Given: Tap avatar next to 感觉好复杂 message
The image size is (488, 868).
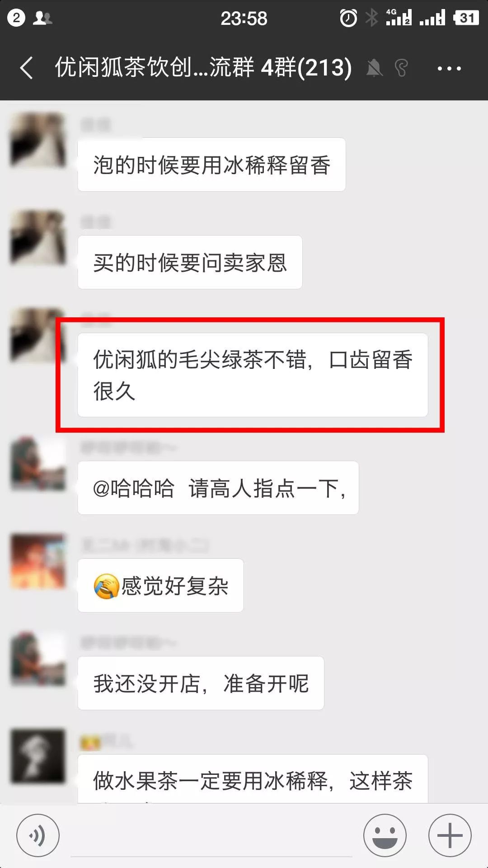Looking at the screenshot, I should coord(38,561).
